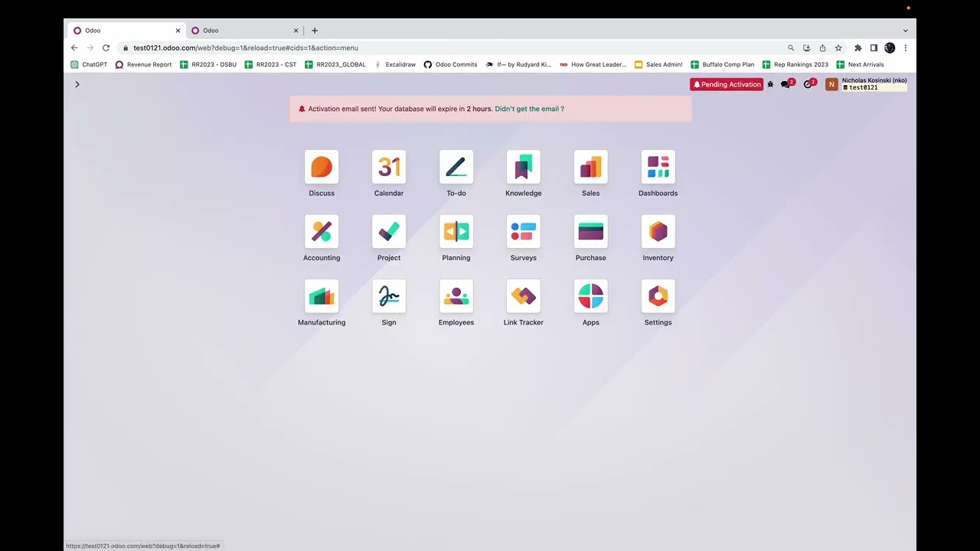Close the first Odoo tab
980x551 pixels.
tap(178, 31)
